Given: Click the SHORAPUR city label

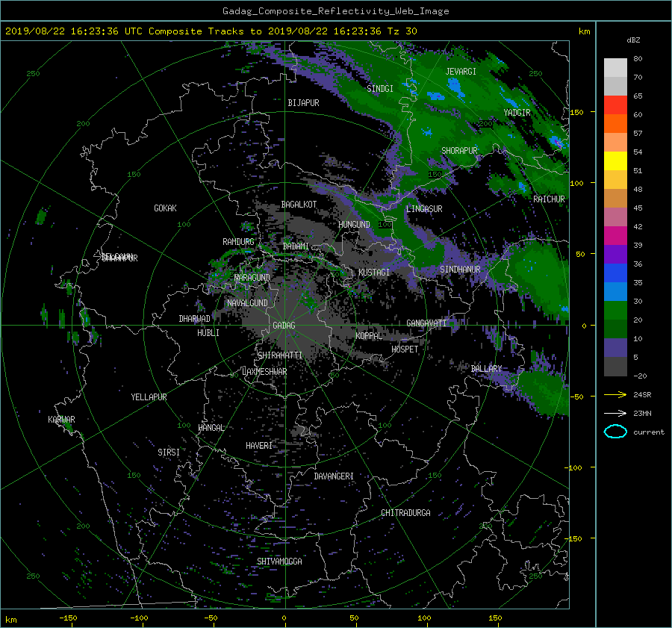Looking at the screenshot, I should (459, 151).
